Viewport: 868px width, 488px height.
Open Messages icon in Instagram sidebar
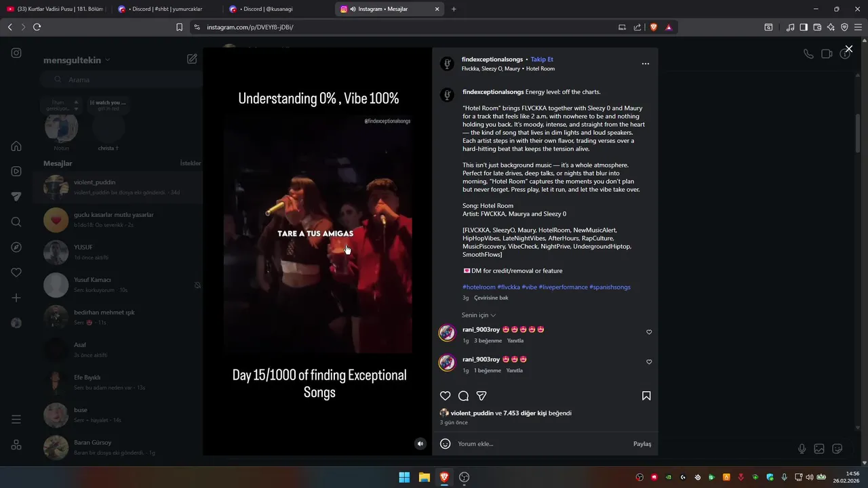[x=16, y=197]
